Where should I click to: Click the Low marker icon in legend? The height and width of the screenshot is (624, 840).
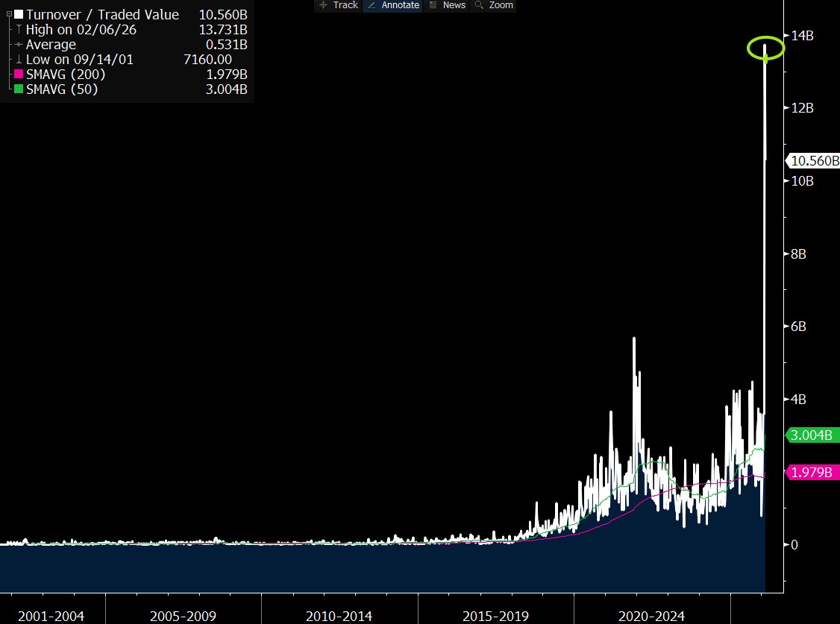click(x=19, y=60)
